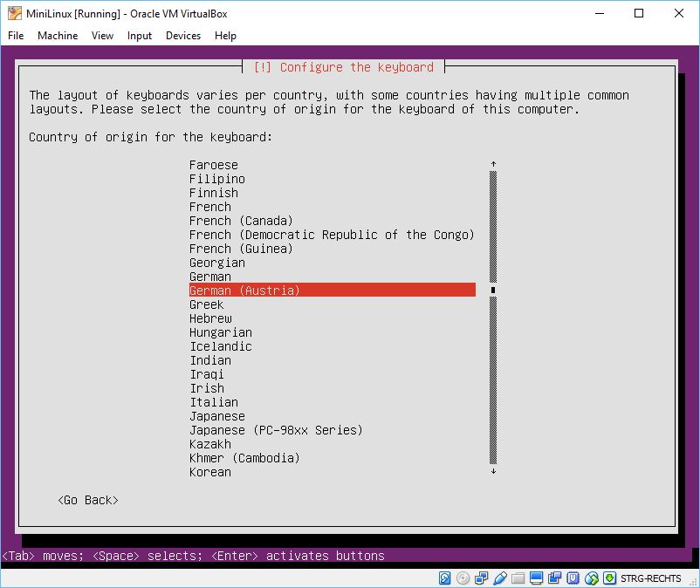This screenshot has width=700, height=588.
Task: Click the scroll up arrow of the list
Action: [493, 164]
